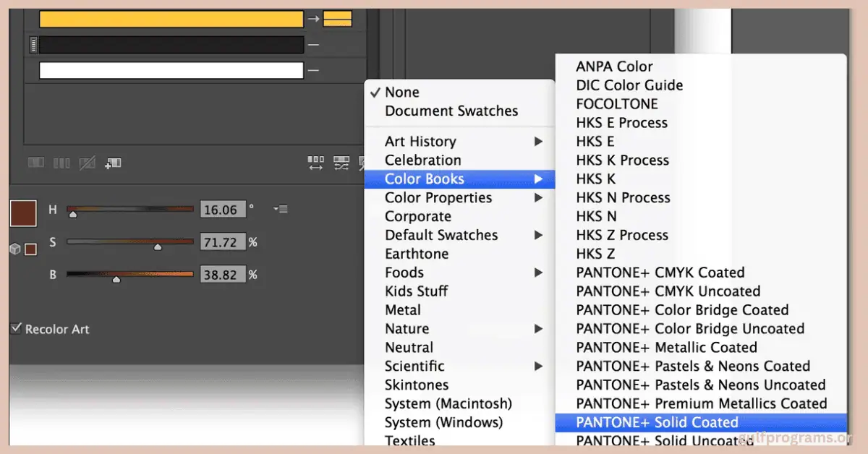Viewport: 868px width, 454px height.
Task: Select PANTONE+ Solid Coated from the list
Action: [657, 422]
